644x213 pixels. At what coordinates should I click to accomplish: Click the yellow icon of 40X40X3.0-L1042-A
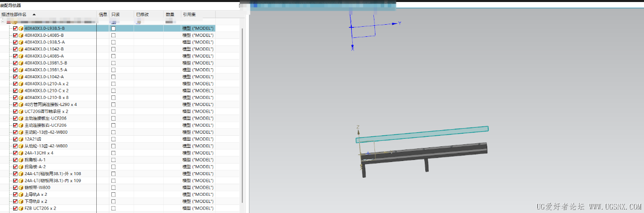coord(21,77)
